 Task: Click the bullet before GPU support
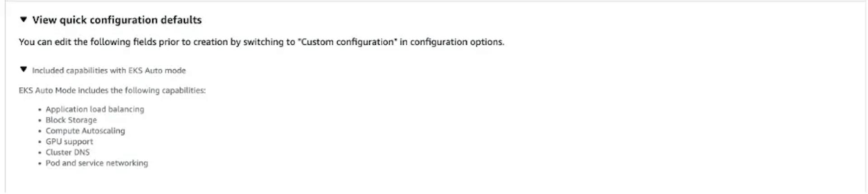[x=40, y=142]
